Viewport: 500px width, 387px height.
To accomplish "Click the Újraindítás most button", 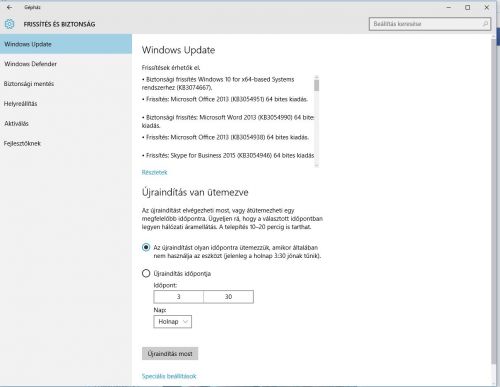I will point(170,354).
